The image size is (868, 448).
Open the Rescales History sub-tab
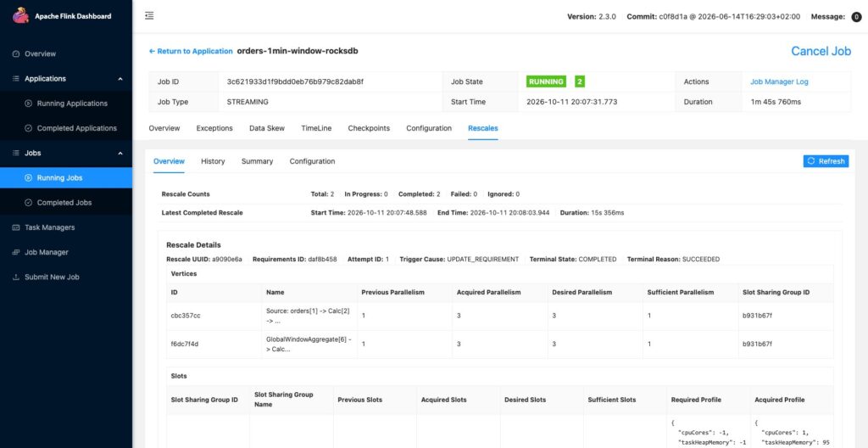pyautogui.click(x=213, y=161)
